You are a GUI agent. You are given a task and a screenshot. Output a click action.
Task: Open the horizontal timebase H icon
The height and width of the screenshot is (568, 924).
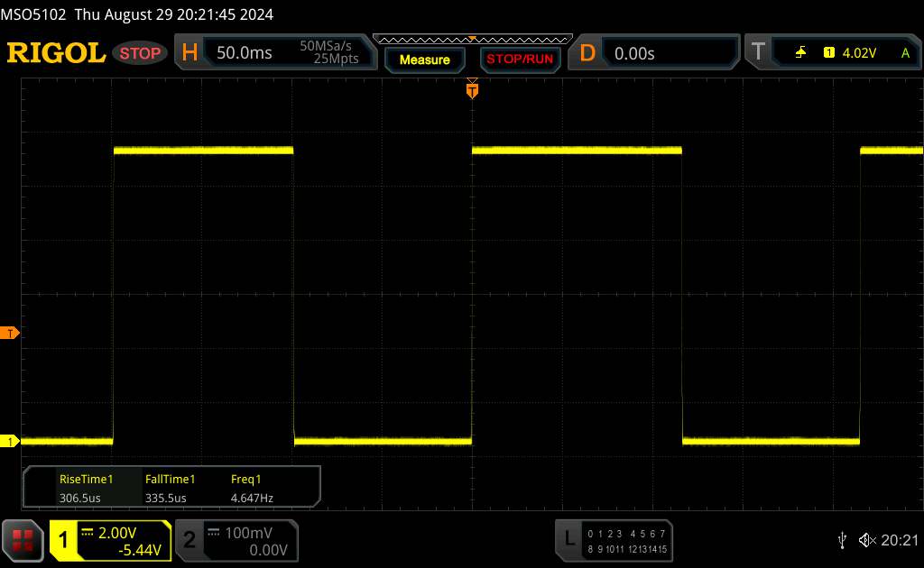tap(189, 53)
